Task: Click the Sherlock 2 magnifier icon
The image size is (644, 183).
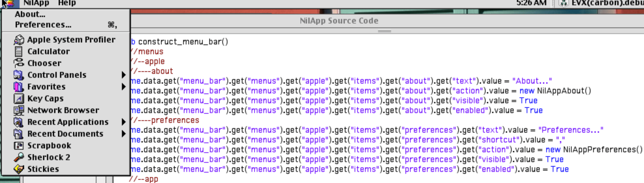Action: tap(19, 157)
